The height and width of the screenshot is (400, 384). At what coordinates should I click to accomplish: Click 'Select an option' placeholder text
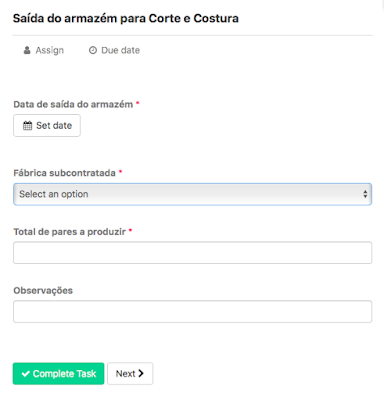[54, 194]
